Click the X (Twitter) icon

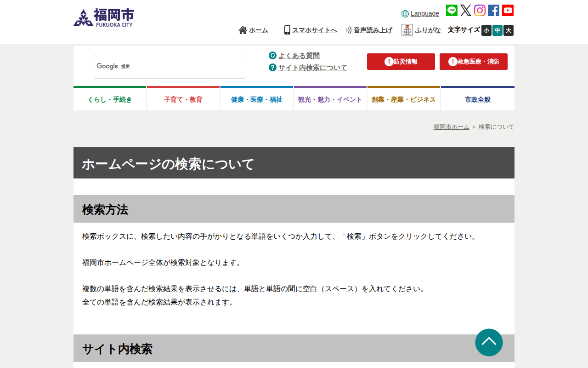tap(465, 10)
